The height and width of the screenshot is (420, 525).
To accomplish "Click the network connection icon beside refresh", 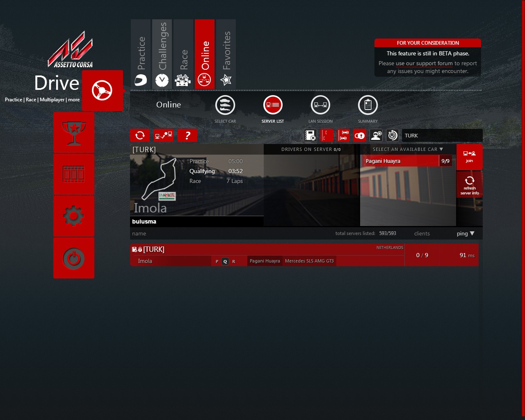I will coord(163,135).
